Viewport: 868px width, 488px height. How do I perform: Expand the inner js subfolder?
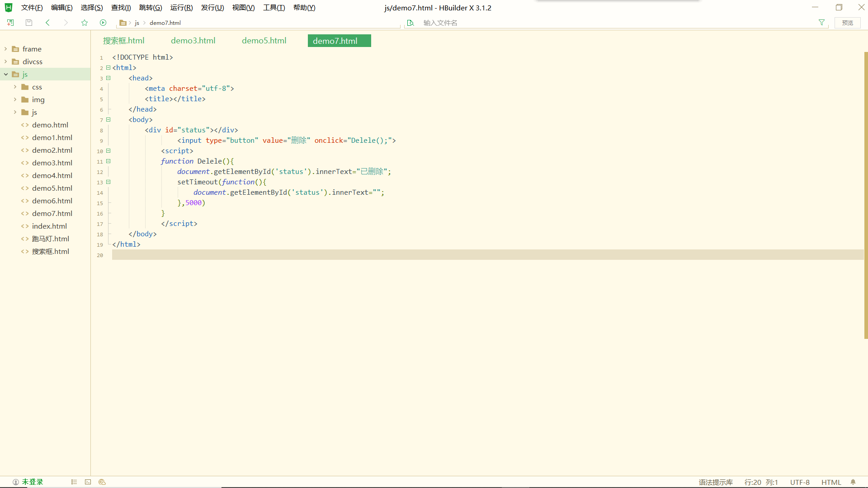[x=15, y=112]
